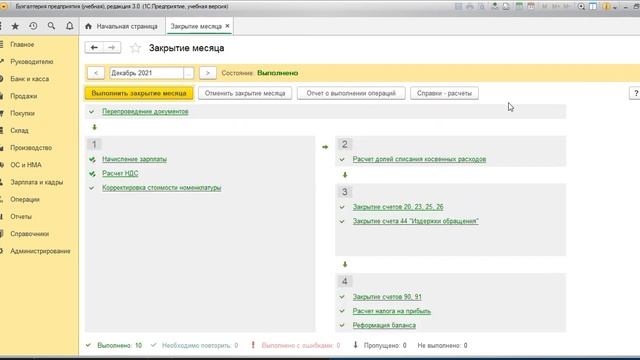Open the Покупки section

[x=22, y=113]
